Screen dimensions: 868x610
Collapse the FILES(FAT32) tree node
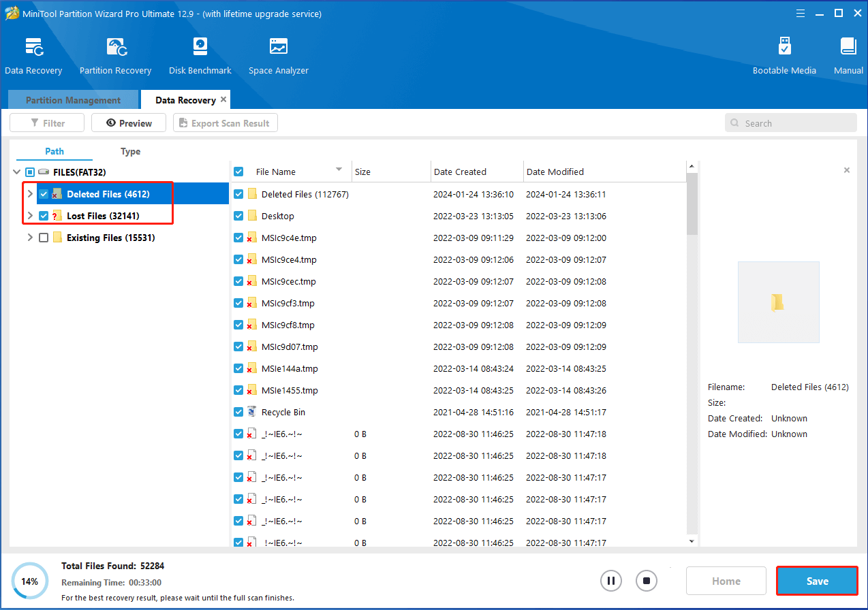pos(16,172)
